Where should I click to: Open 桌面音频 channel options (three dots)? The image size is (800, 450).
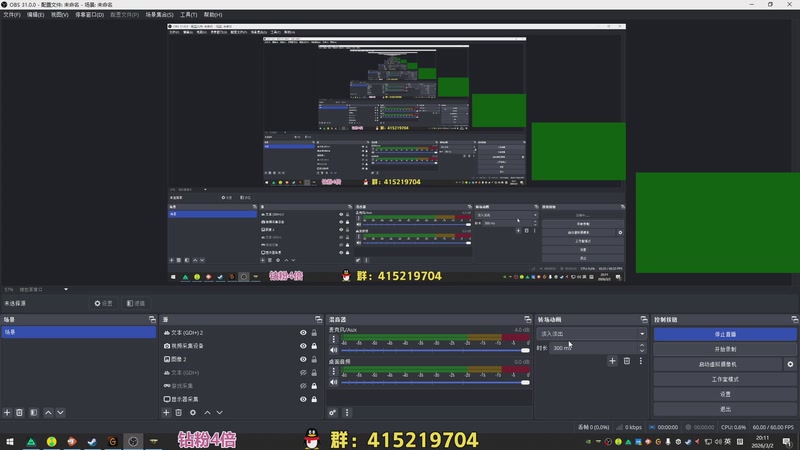click(x=334, y=371)
